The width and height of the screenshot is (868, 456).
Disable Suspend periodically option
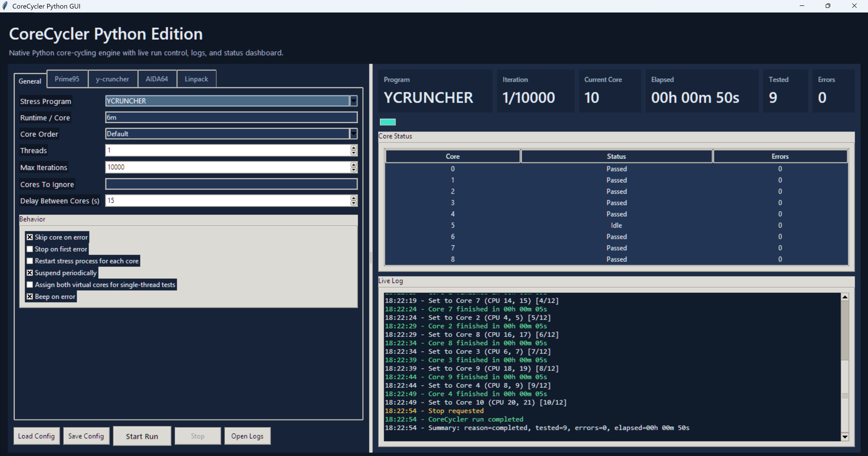pyautogui.click(x=30, y=273)
